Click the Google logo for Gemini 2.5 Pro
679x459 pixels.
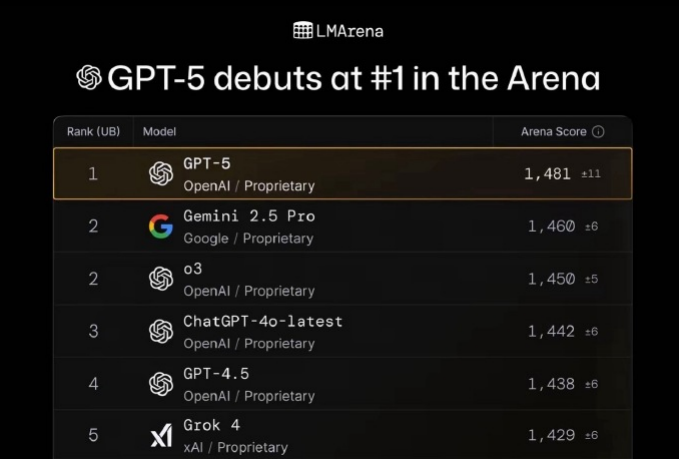pos(161,226)
